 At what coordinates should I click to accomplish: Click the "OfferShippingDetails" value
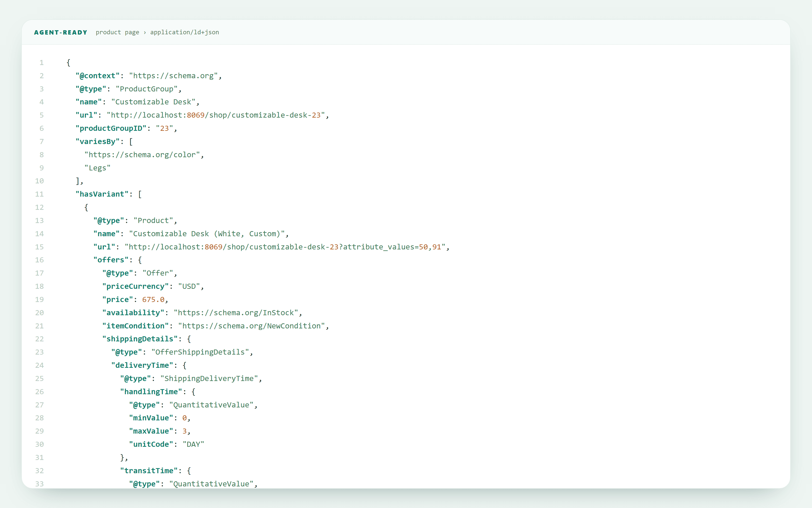[x=200, y=352]
